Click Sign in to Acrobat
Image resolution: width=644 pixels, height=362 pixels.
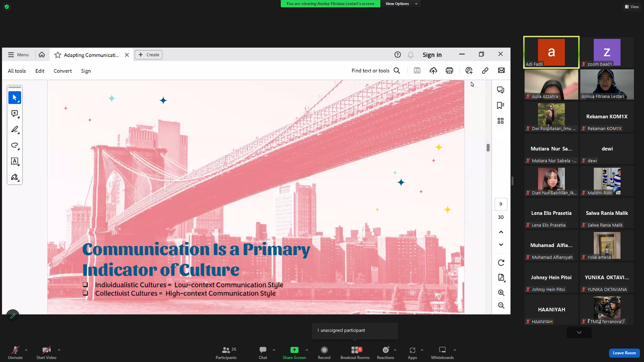tap(432, 55)
